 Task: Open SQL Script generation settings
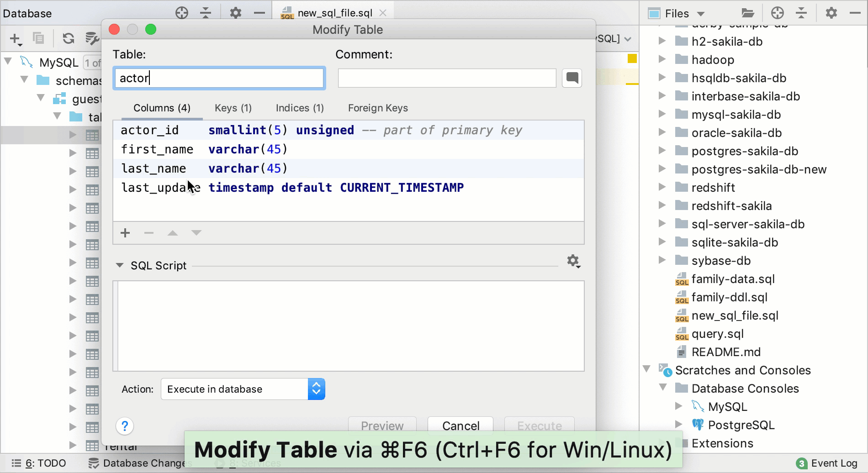(x=573, y=261)
